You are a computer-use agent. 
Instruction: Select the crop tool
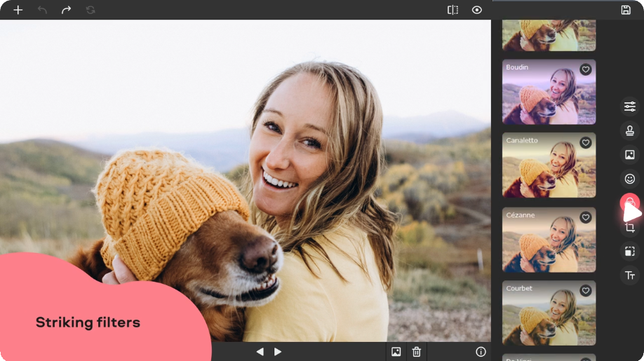(x=630, y=227)
